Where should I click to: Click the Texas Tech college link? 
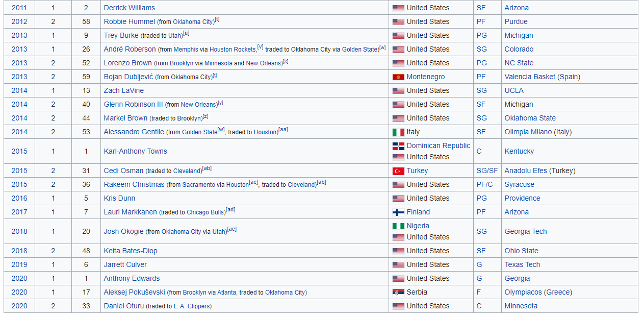[x=523, y=264]
